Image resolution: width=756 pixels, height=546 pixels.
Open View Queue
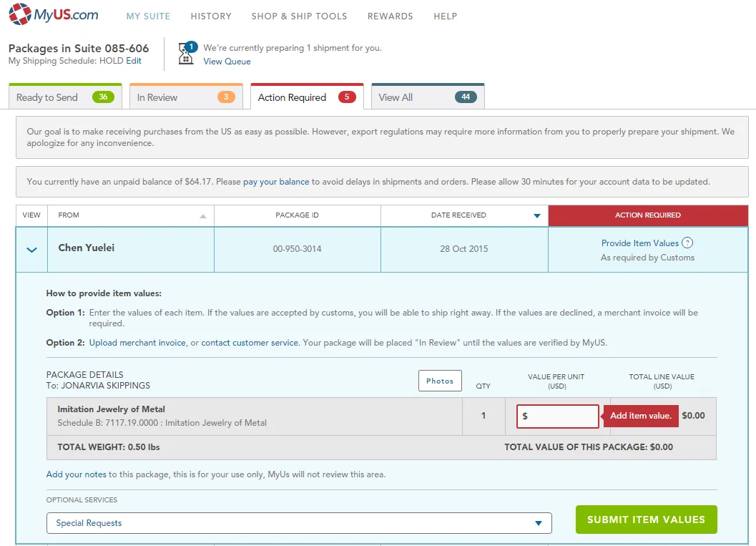[x=226, y=61]
